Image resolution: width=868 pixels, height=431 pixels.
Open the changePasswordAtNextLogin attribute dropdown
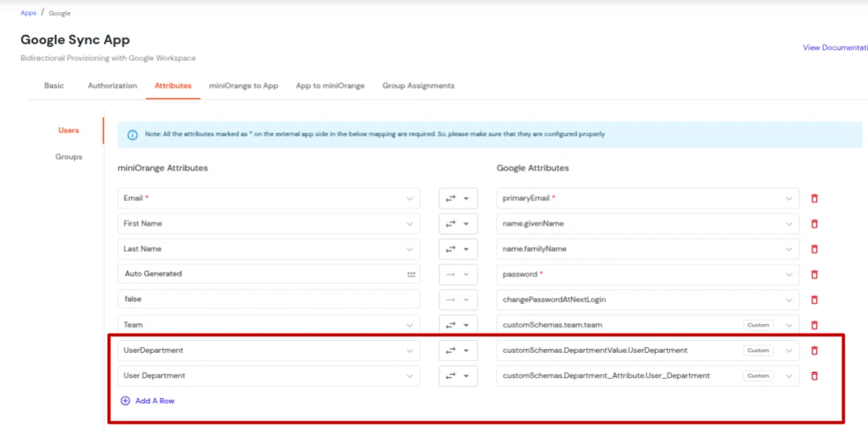(648, 300)
